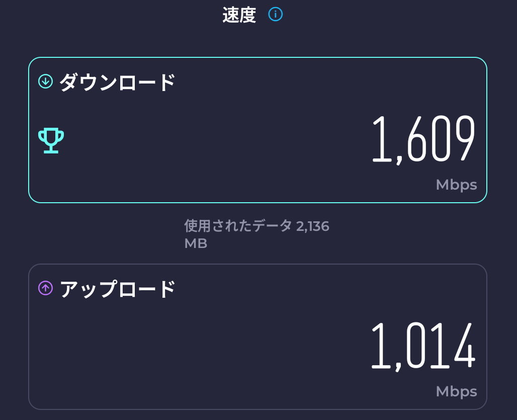The image size is (517, 420).
Task: Click the MB unit below data used
Action: pos(196,243)
